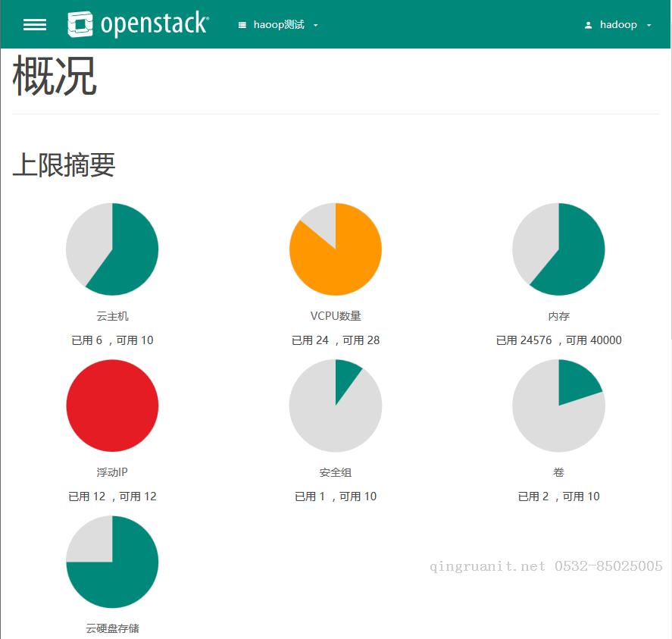The height and width of the screenshot is (639, 672).
Task: Open the hadoop user dropdown menu
Action: point(618,25)
